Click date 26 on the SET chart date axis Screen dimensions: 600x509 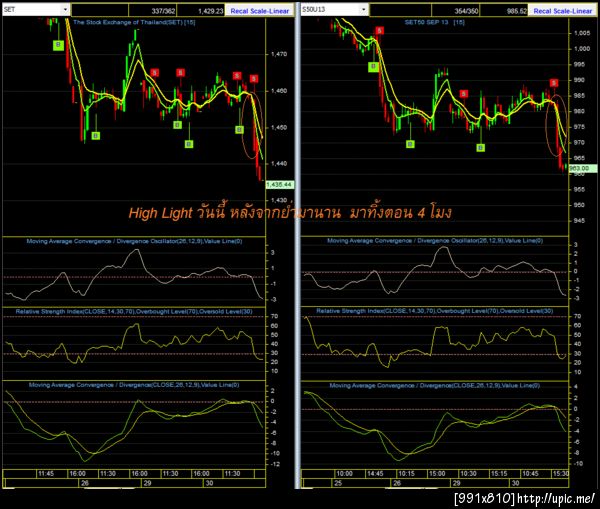pos(85,483)
